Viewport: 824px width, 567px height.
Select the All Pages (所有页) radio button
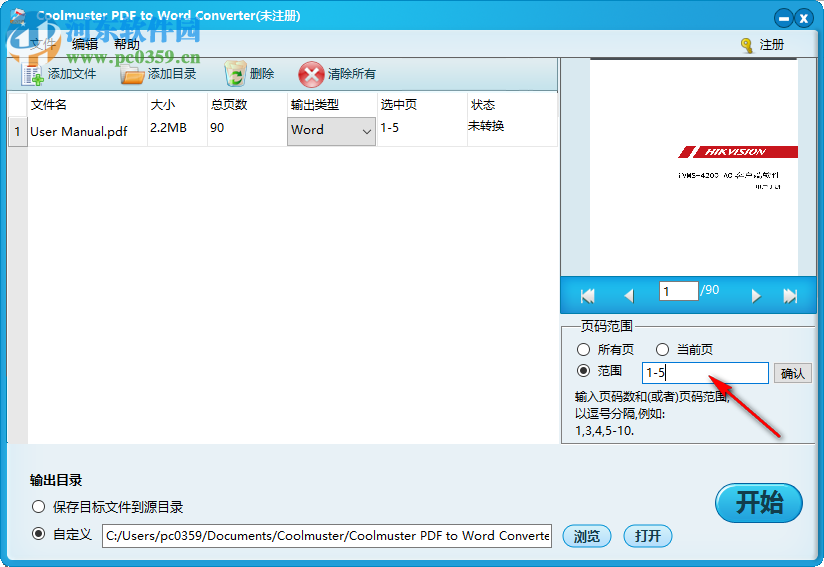[583, 349]
